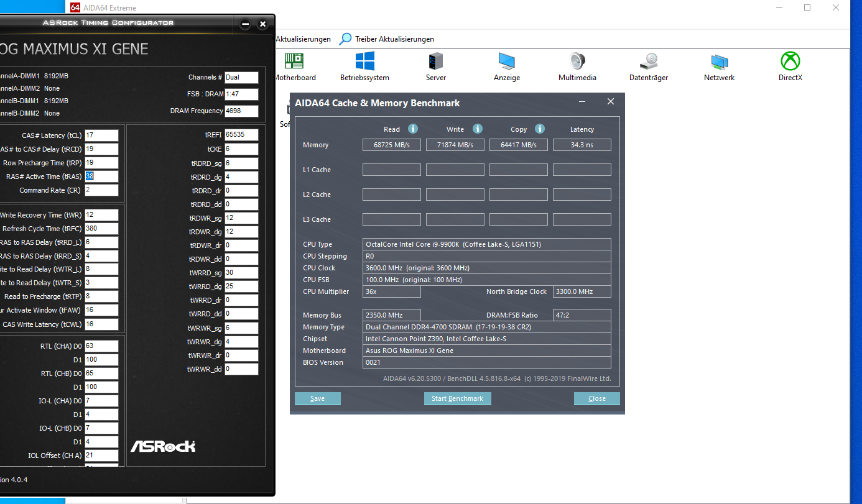The width and height of the screenshot is (862, 504).
Task: Focus the RTL (CHB) D0 field
Action: point(101,373)
